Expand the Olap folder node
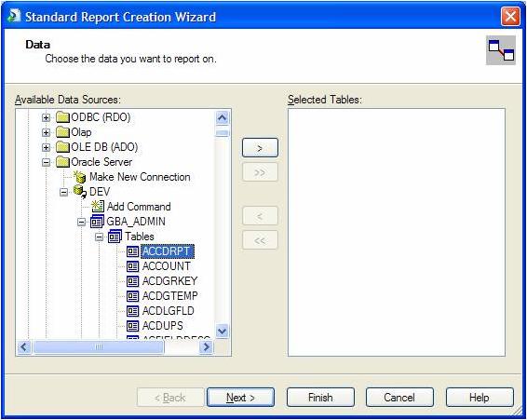The image size is (527, 420). (x=46, y=132)
